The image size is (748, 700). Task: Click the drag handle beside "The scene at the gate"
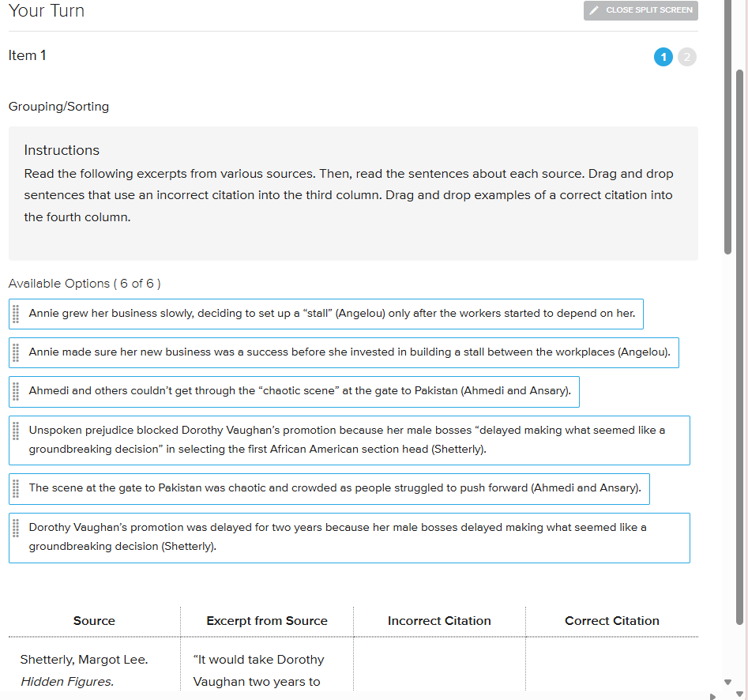(16, 488)
